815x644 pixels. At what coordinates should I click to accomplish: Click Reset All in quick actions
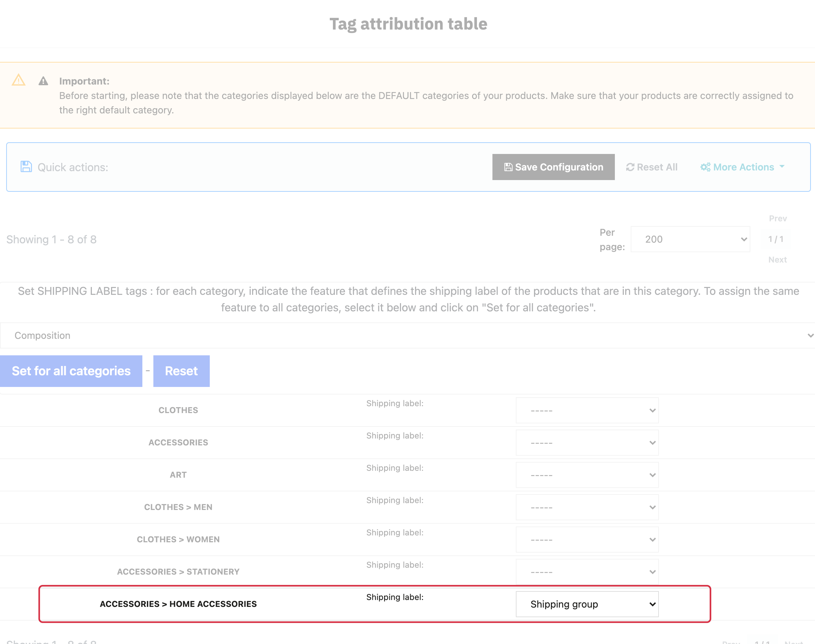pyautogui.click(x=652, y=167)
